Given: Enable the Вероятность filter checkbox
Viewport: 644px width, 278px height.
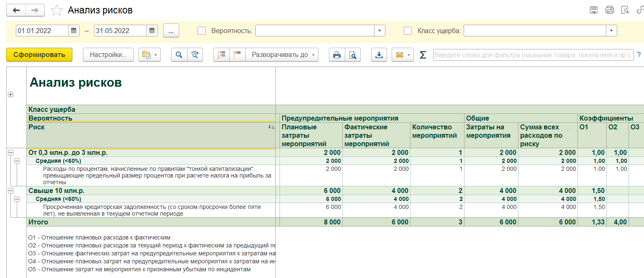Looking at the screenshot, I should pyautogui.click(x=202, y=31).
